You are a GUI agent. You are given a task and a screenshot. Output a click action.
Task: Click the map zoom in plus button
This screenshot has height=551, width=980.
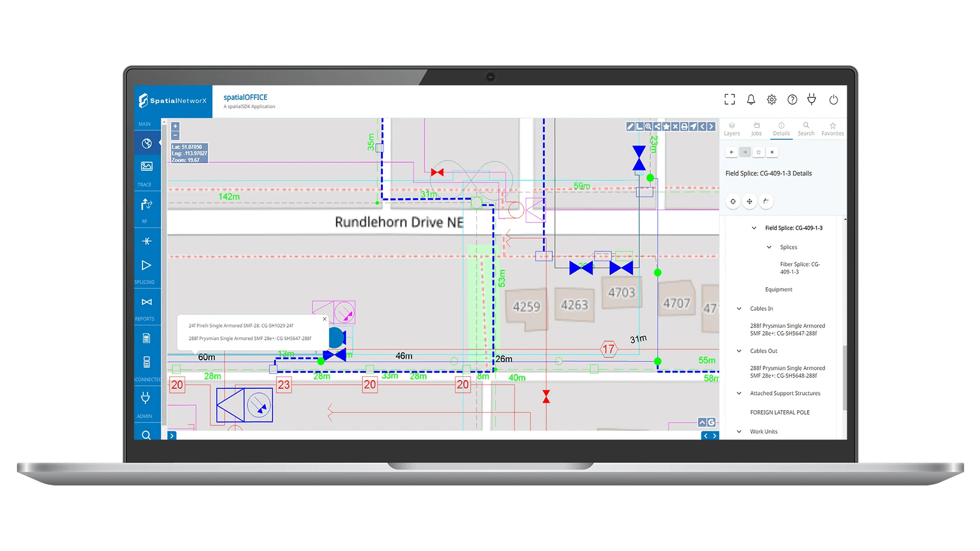click(x=175, y=126)
